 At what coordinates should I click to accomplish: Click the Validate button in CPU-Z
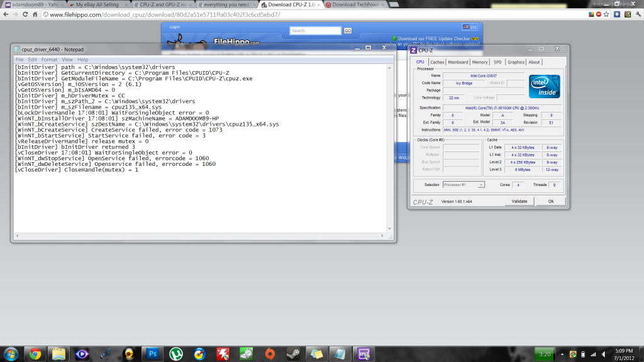(x=519, y=201)
